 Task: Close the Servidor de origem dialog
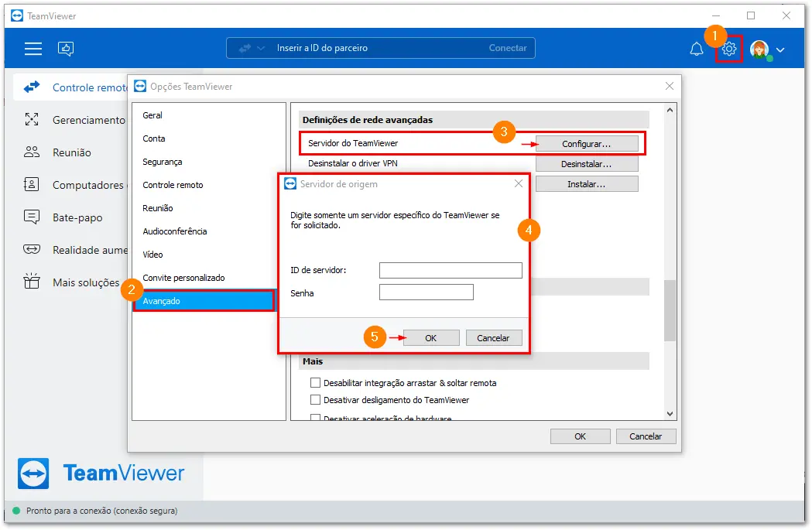[x=519, y=183]
